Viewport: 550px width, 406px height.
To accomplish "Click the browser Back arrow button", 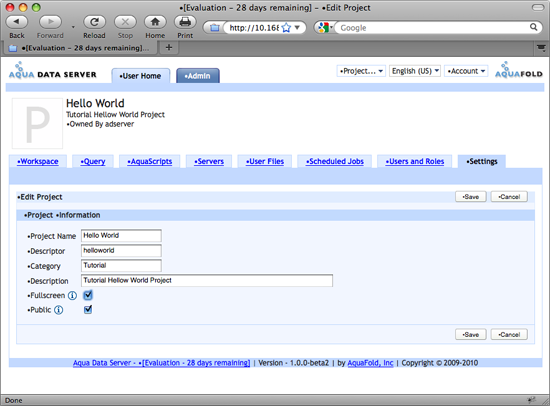I will (16, 22).
